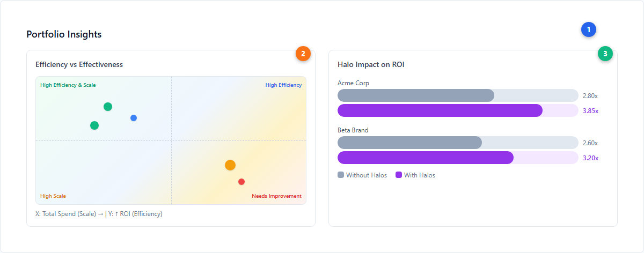Image resolution: width=644 pixels, height=253 pixels.
Task: Click the large orange scatter dot
Action: click(230, 165)
